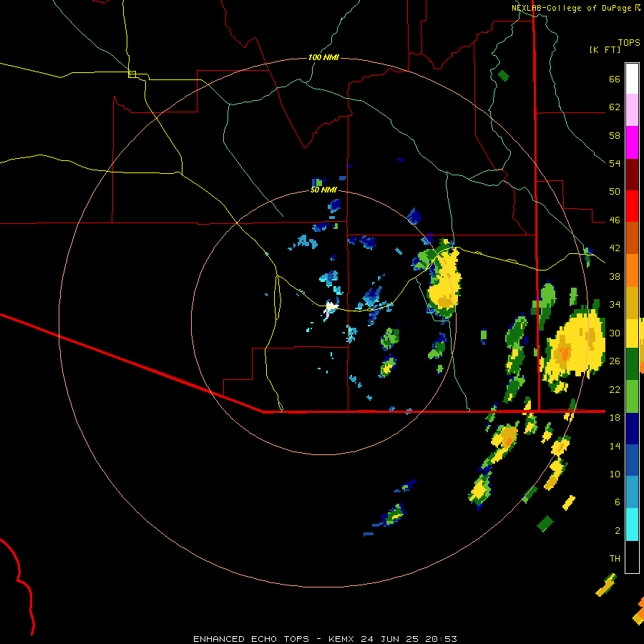Click the dark green legend swatch
644x644 pixels.
click(x=632, y=364)
